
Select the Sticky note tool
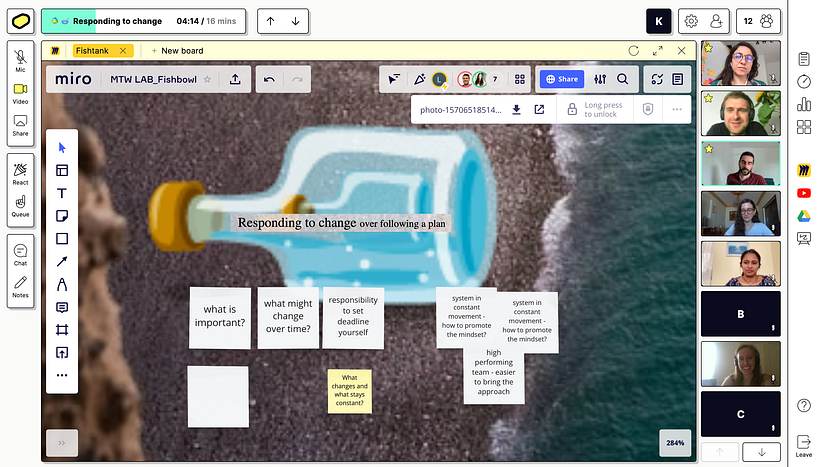pyautogui.click(x=62, y=216)
